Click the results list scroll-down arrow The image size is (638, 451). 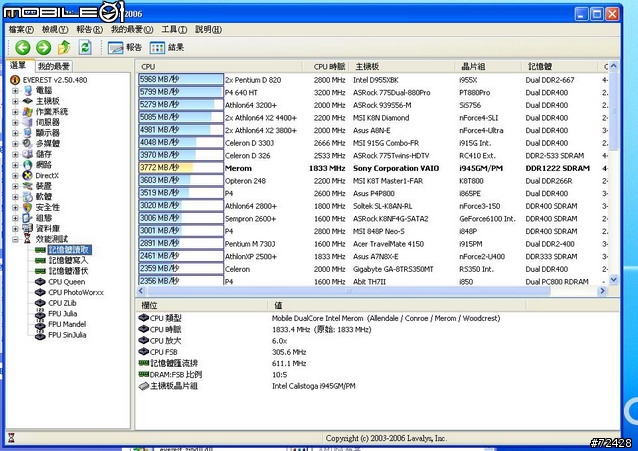[x=614, y=280]
